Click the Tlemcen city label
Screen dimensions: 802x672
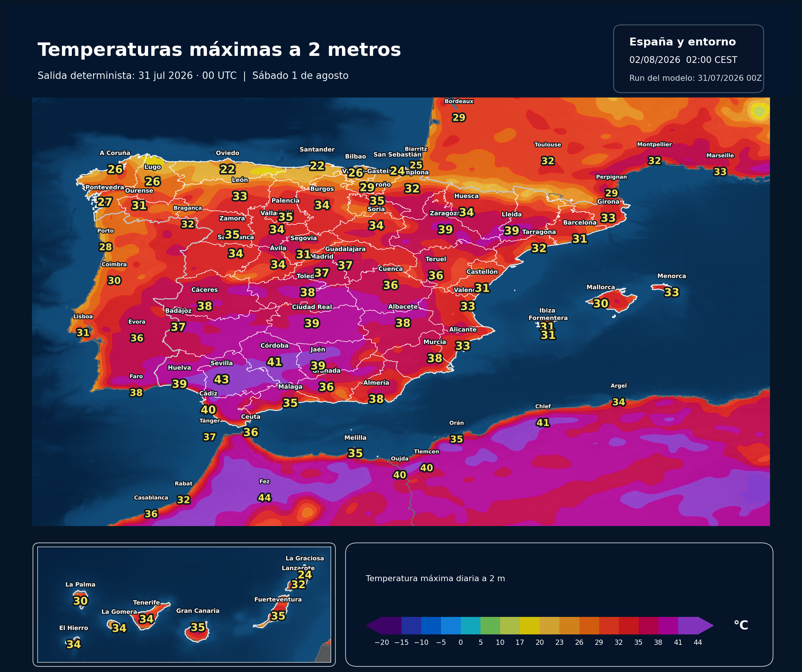pyautogui.click(x=426, y=452)
